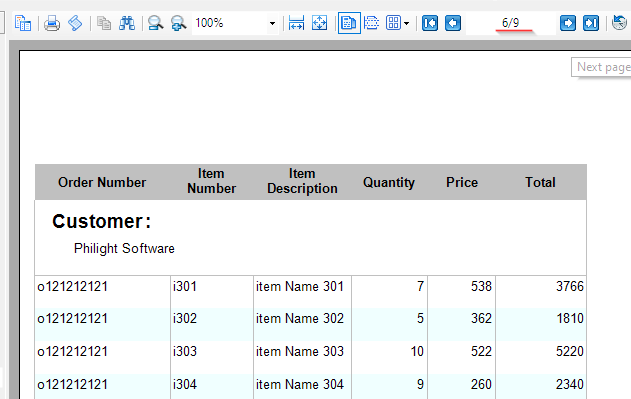
Task: Click the Zoom out magnifier icon
Action: point(155,23)
